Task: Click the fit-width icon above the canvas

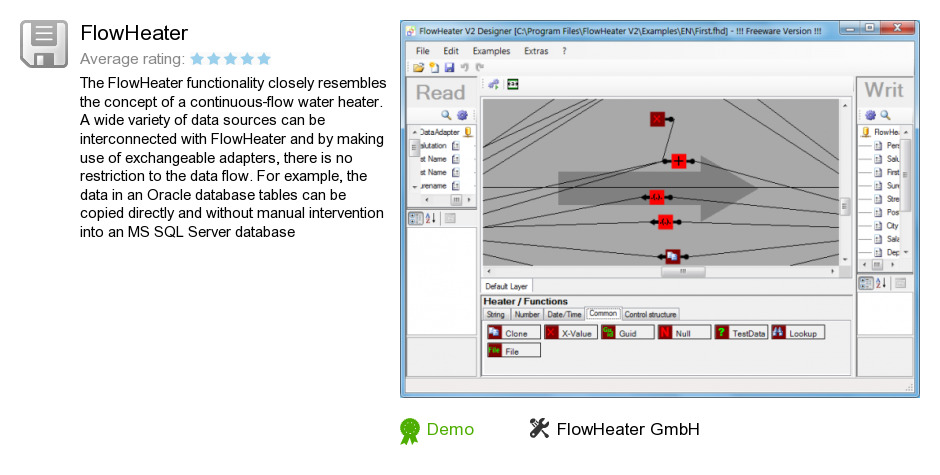Action: coord(513,85)
